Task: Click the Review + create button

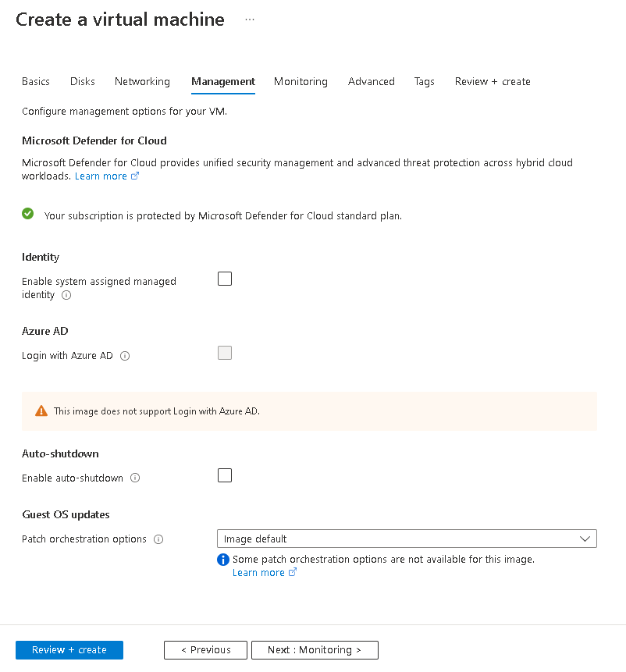Action: [69, 649]
